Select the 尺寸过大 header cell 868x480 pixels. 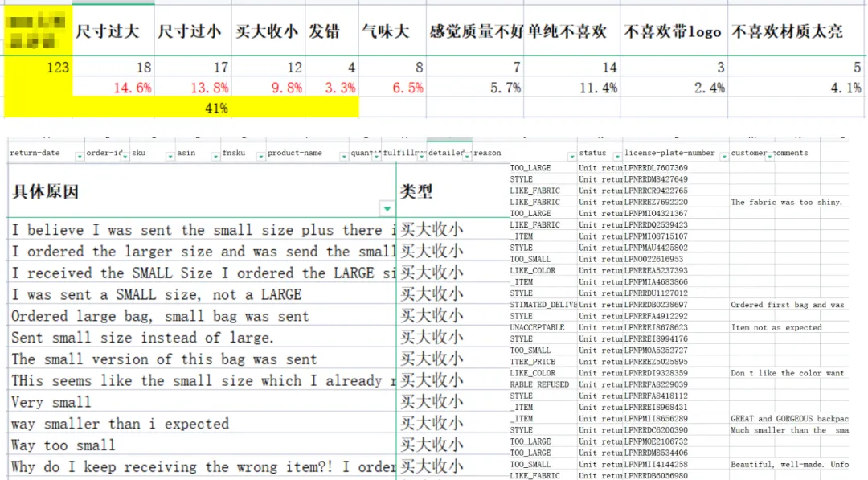coord(113,31)
